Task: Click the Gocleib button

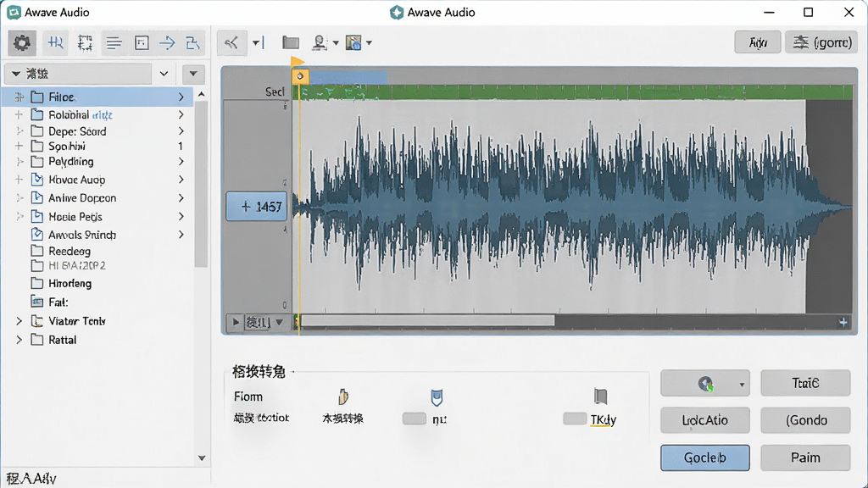Action: 704,457
